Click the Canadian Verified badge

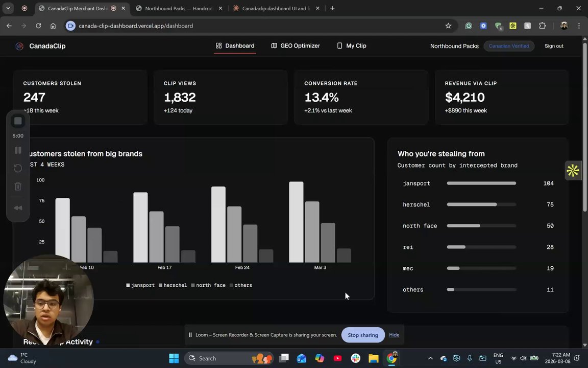[x=509, y=46]
